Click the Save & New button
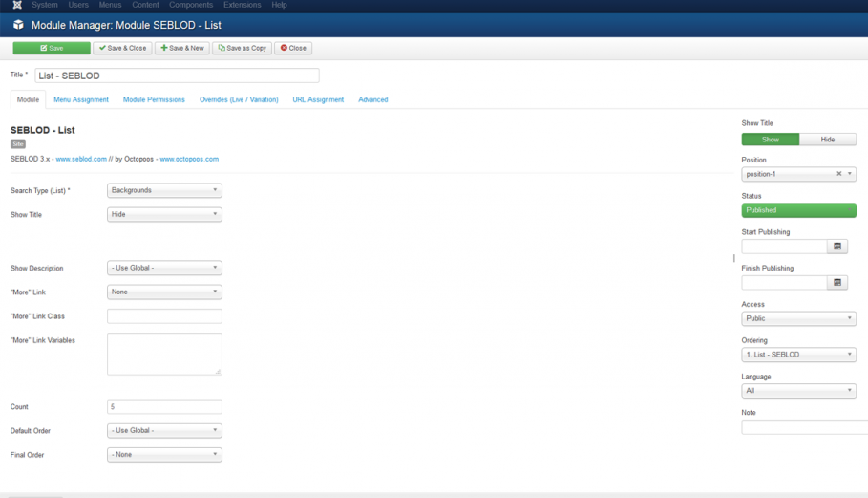The width and height of the screenshot is (868, 498). (x=182, y=48)
